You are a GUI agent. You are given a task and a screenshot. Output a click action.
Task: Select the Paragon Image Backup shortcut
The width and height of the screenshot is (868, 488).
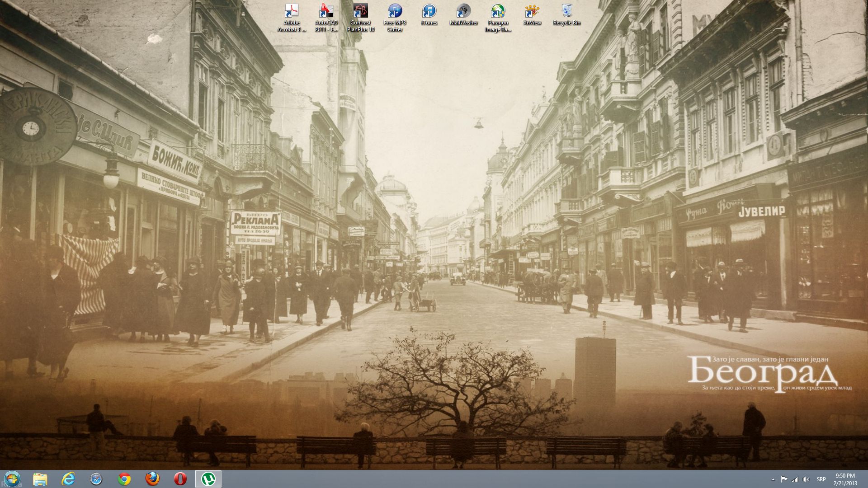pos(498,12)
